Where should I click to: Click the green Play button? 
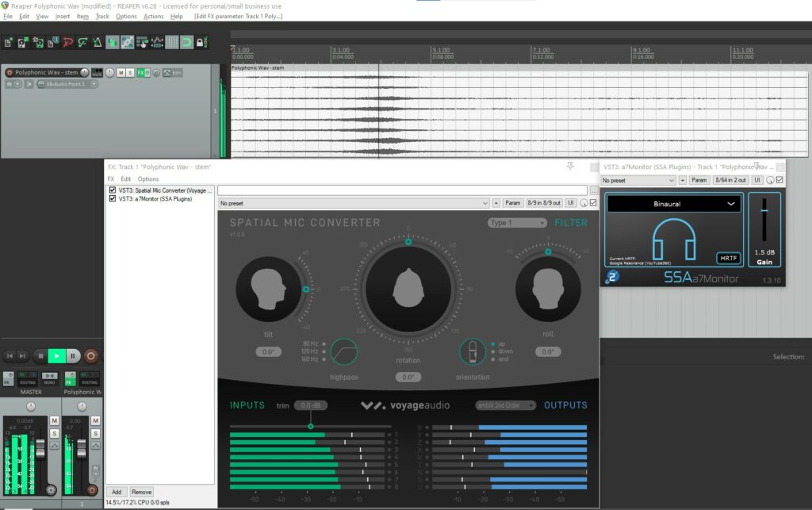(x=56, y=355)
